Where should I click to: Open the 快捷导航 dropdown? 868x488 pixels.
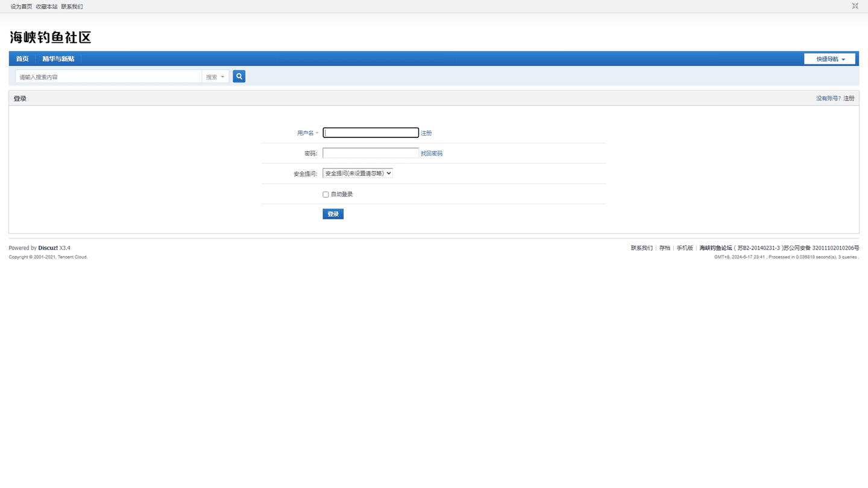(829, 59)
